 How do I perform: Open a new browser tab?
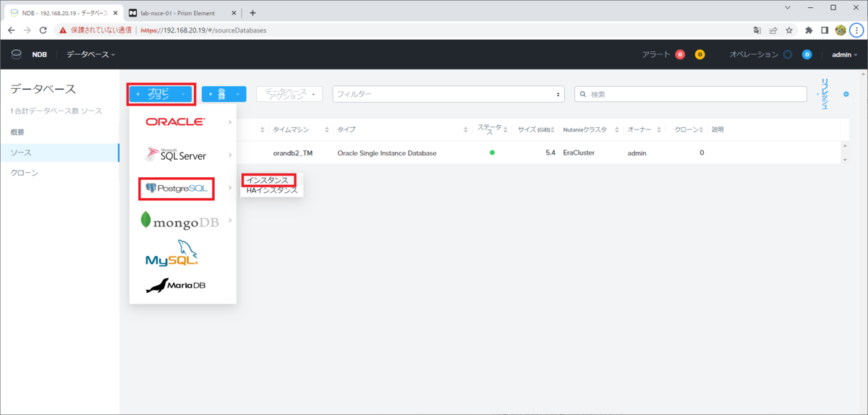(252, 13)
